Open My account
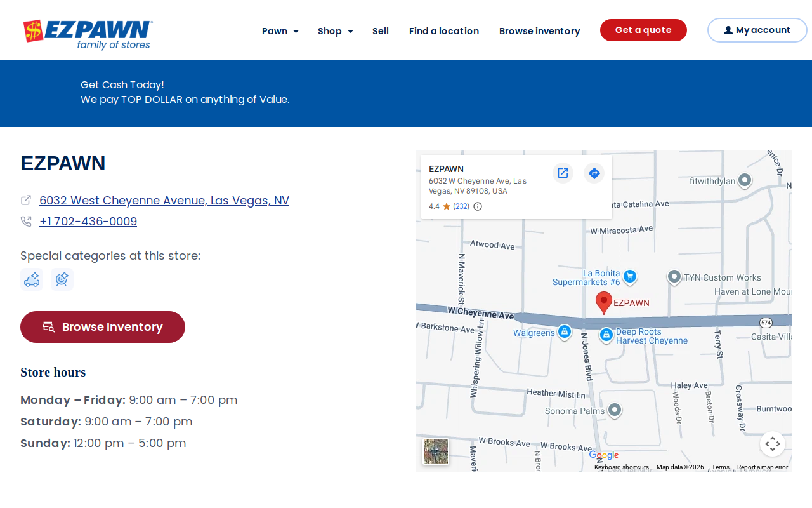Viewport: 812px width, 508px height. 757,30
